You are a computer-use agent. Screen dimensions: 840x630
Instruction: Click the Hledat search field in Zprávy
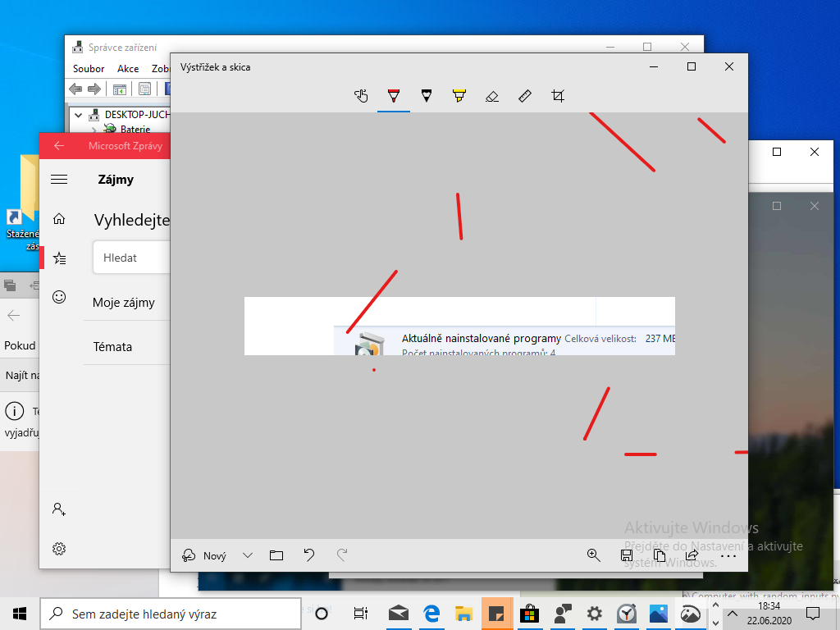(x=132, y=258)
